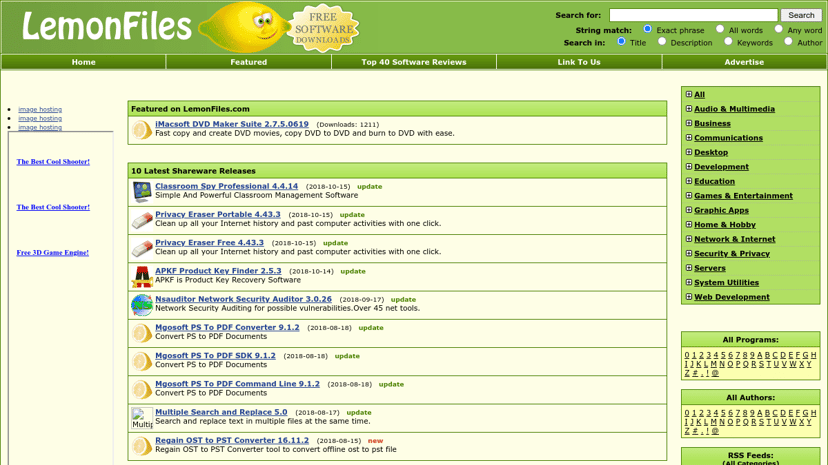Open the Link To Us tab
The height and width of the screenshot is (465, 828).
[x=579, y=62]
